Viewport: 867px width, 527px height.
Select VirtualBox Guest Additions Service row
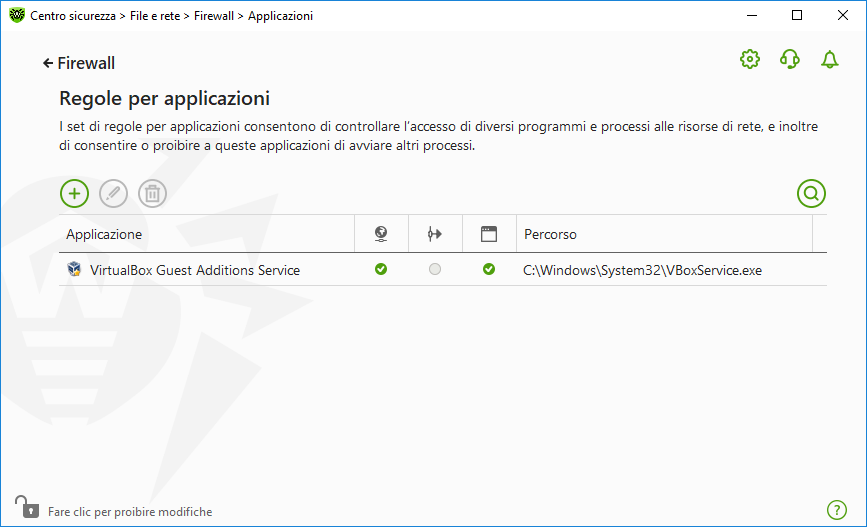(194, 270)
